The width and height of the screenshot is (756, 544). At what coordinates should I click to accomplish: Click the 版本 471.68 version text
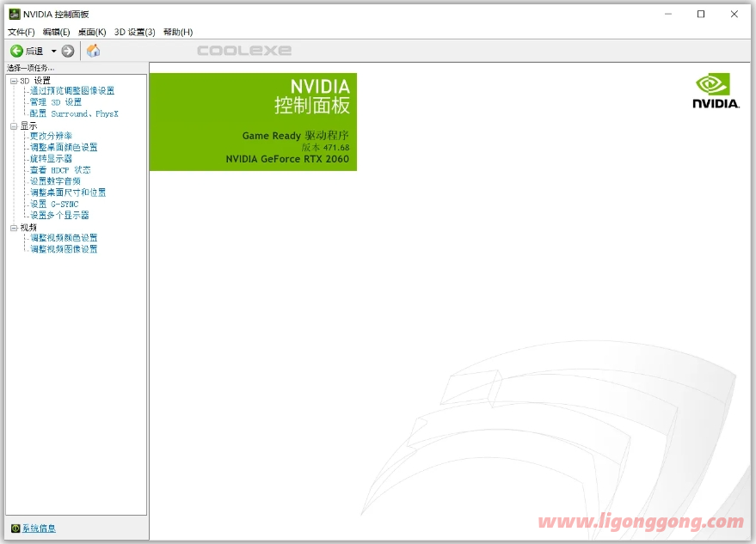coord(325,148)
